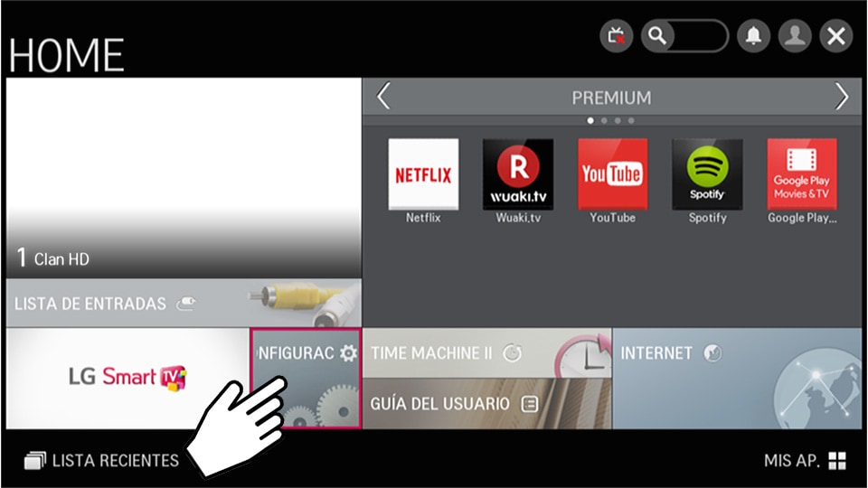Viewport: 868px width, 488px height.
Task: Select the first Premium page dot
Action: tap(590, 120)
